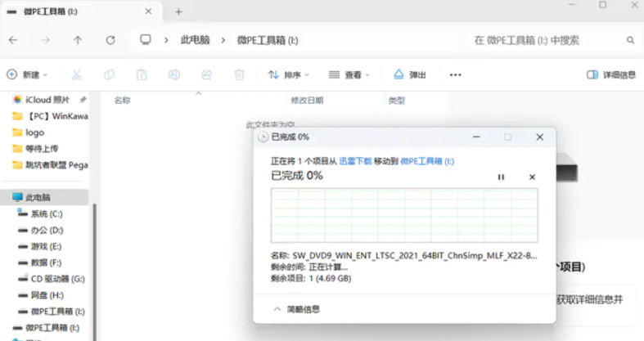Click the PC monitor icon in address bar
The width and height of the screenshot is (644, 341).
pyautogui.click(x=146, y=40)
